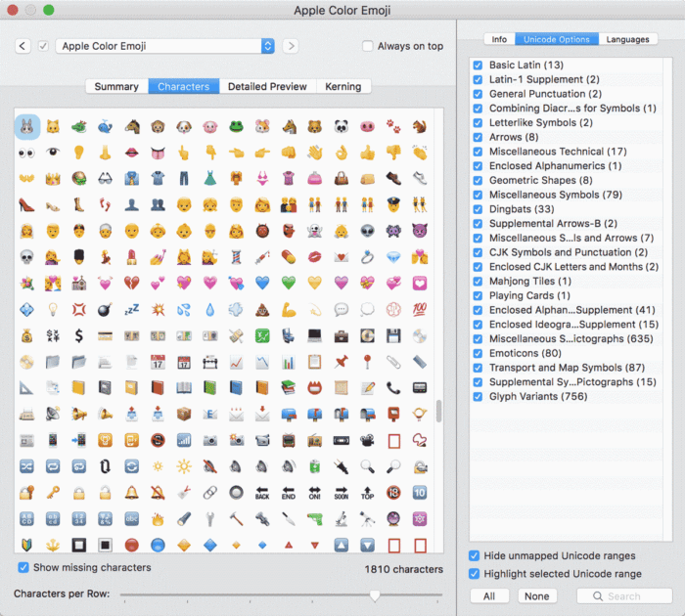
Task: Switch to Detailed Preview tab
Action: point(267,86)
